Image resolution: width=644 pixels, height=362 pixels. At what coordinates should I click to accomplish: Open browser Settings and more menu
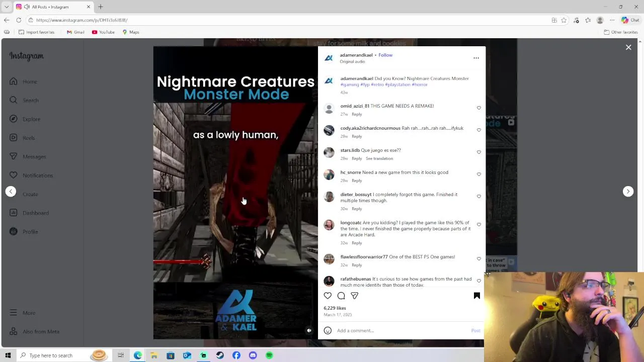point(612,20)
